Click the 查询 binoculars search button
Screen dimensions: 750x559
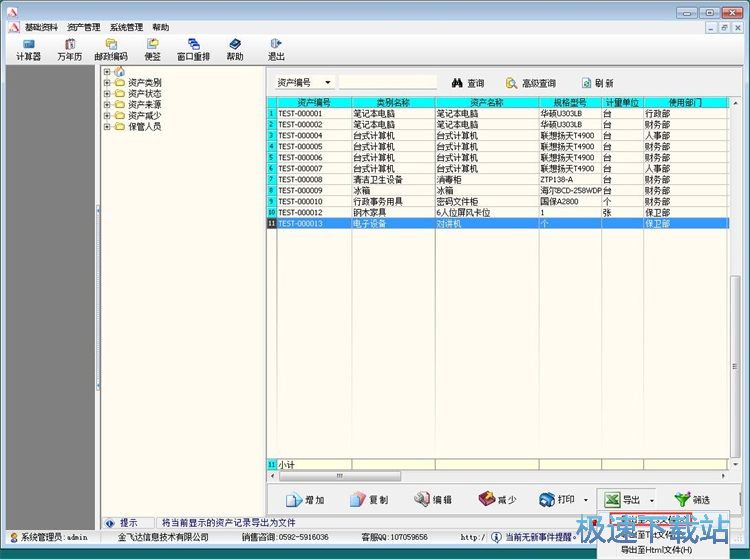point(468,83)
